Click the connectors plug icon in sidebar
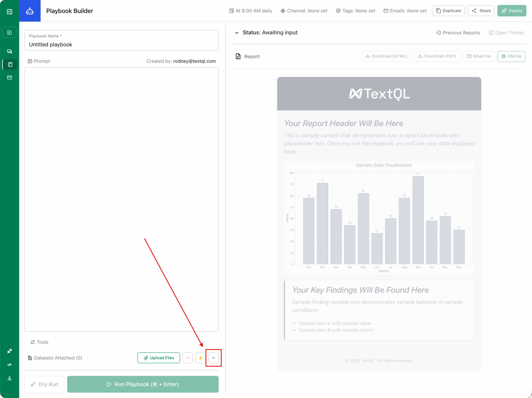Image resolution: width=532 pixels, height=398 pixels. pyautogui.click(x=9, y=351)
